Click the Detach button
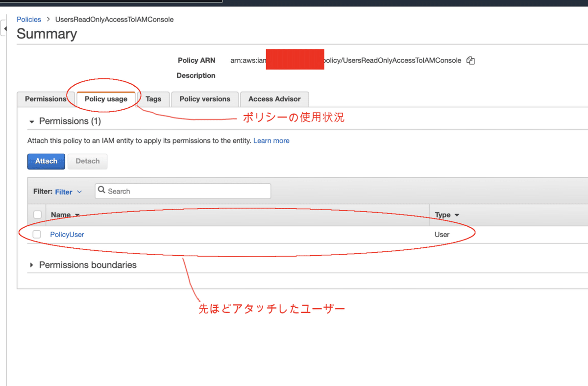Viewport: 588px width, 386px height. (87, 161)
